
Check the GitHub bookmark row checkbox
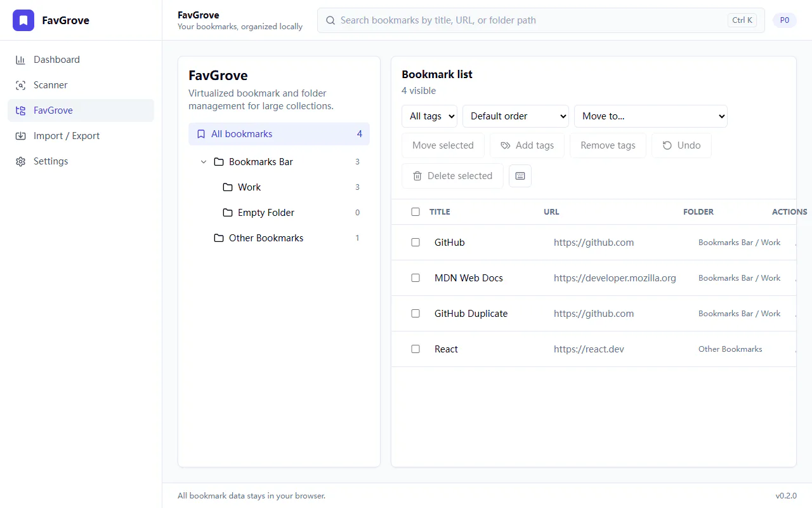click(x=416, y=243)
